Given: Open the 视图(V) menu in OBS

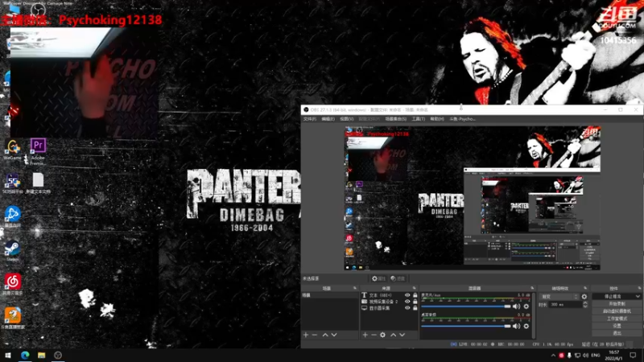Looking at the screenshot, I should tap(347, 119).
